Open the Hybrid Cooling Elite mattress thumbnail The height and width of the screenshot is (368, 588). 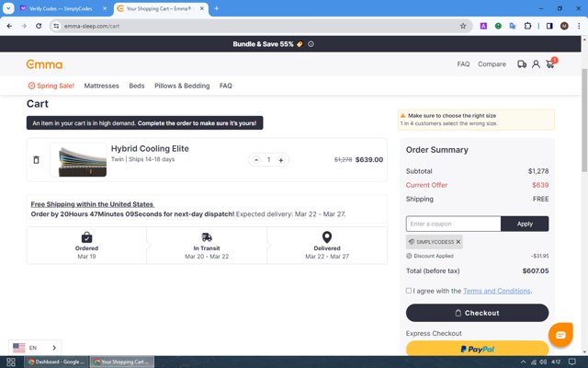78,160
